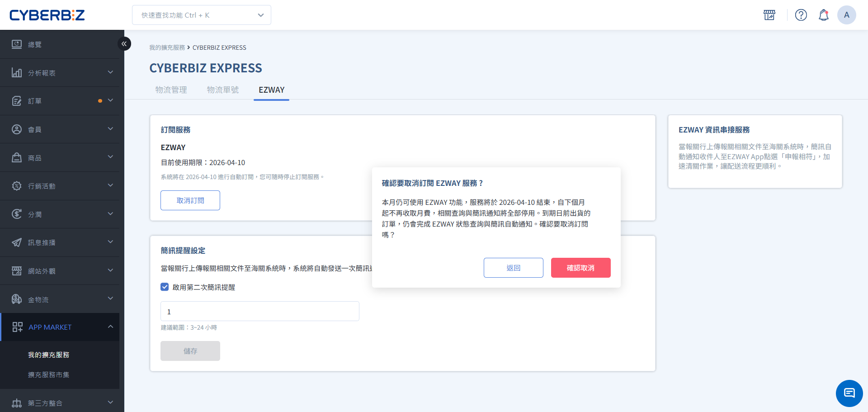The height and width of the screenshot is (412, 868).
Task: Open the 快速查找功能 dropdown
Action: pos(202,15)
